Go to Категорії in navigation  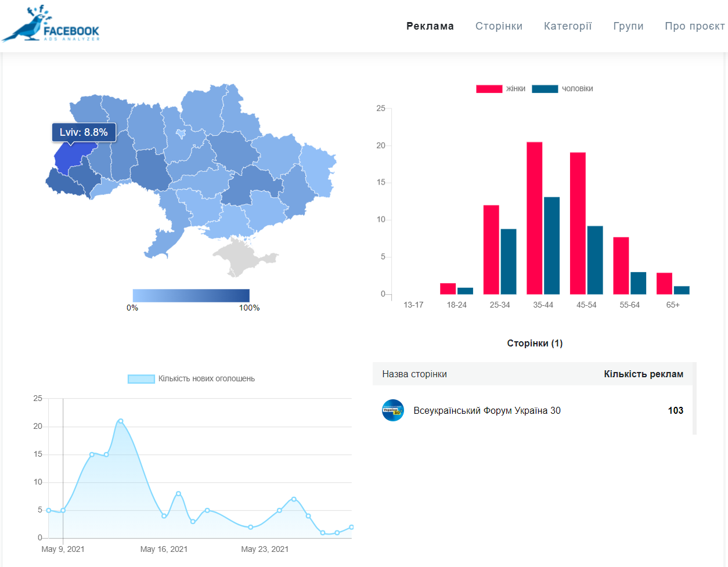(568, 26)
